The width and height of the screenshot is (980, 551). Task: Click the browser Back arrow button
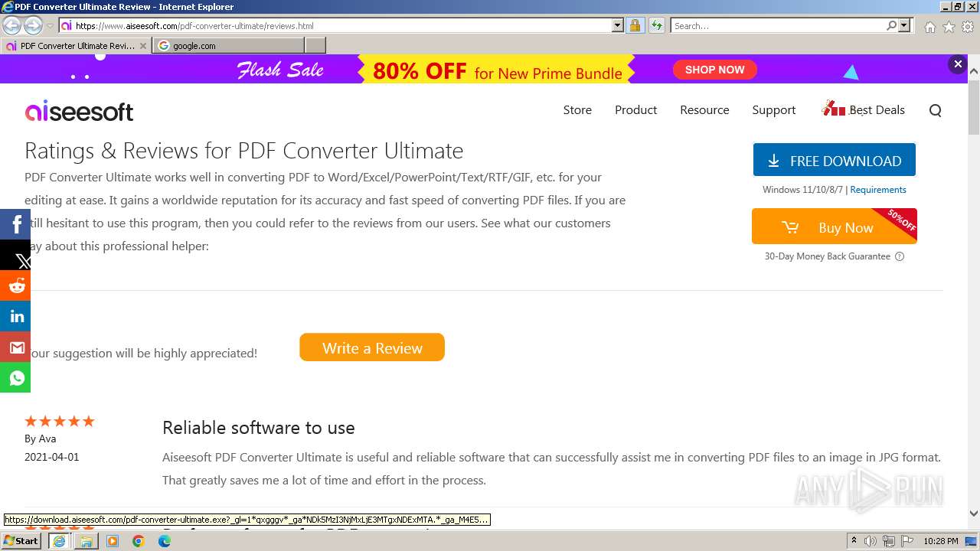coord(11,25)
